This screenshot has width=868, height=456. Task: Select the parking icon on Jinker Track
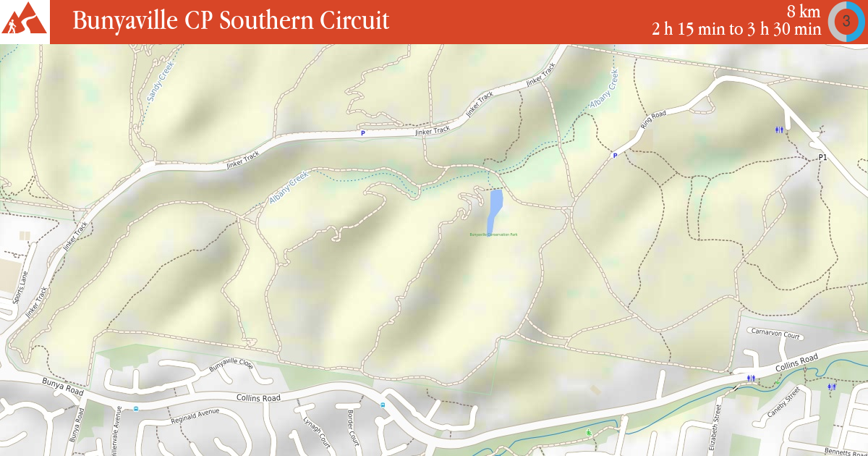(x=363, y=133)
